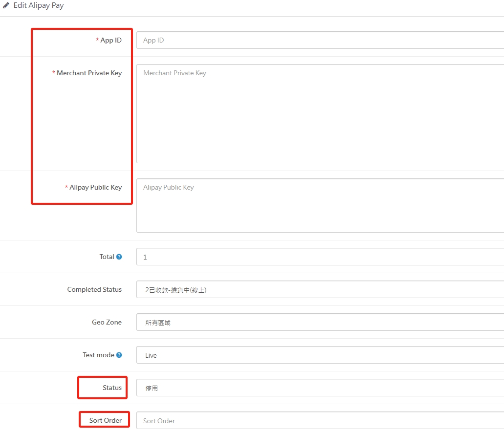Click the "Geo Zone" label
Screen dimensions: 504x433
click(x=107, y=323)
